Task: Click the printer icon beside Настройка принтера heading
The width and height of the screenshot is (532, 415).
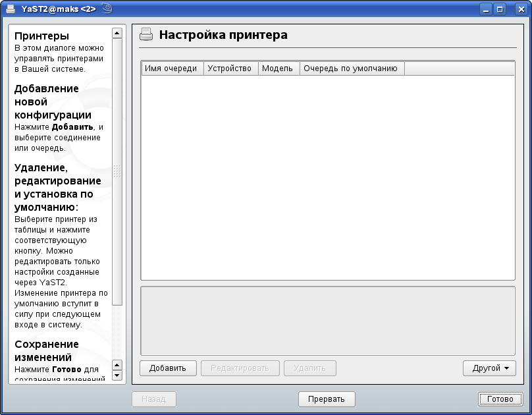Action: [x=147, y=35]
